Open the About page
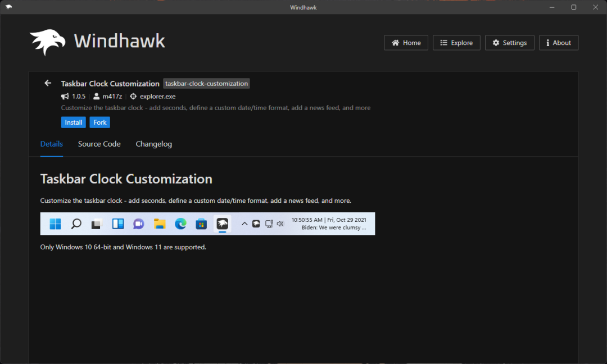 tap(558, 43)
